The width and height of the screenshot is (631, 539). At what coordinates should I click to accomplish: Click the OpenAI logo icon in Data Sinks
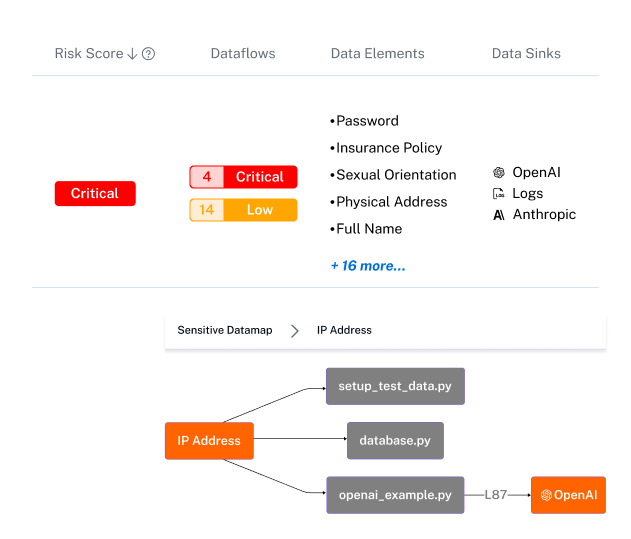tap(499, 173)
